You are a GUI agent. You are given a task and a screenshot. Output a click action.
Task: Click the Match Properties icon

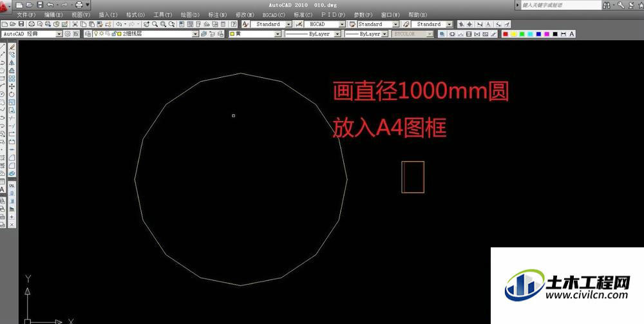pyautogui.click(x=99, y=24)
